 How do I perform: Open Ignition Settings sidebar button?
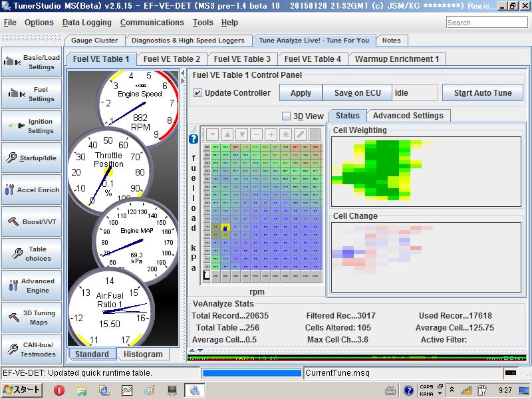[31, 126]
